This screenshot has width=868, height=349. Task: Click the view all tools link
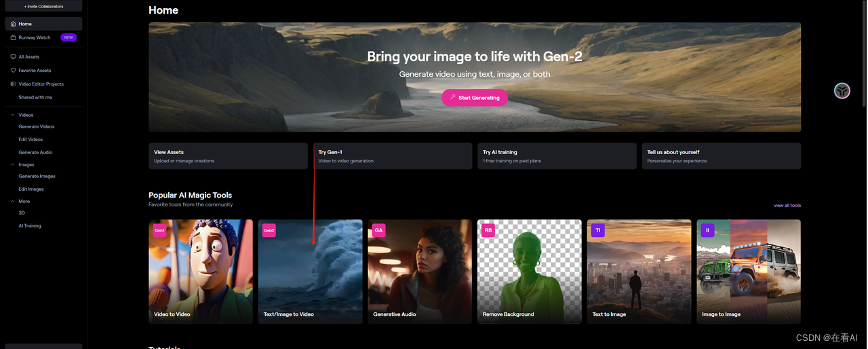787,205
